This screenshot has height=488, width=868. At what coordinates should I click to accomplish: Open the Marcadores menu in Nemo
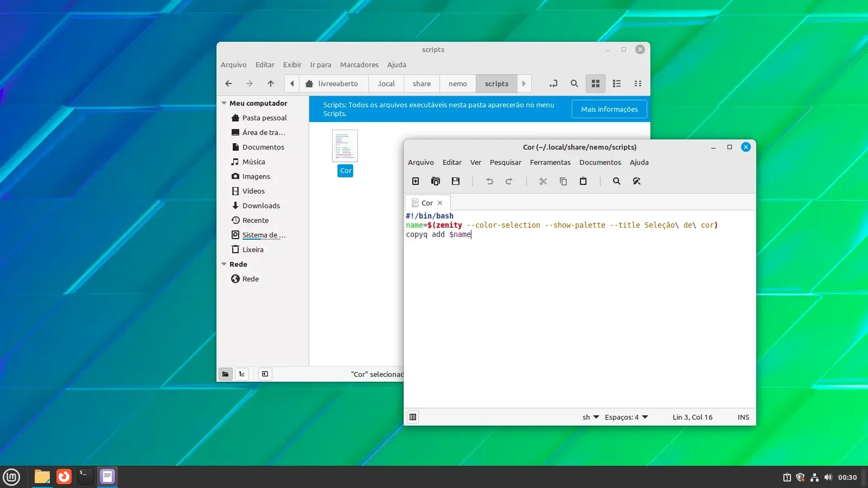[359, 65]
